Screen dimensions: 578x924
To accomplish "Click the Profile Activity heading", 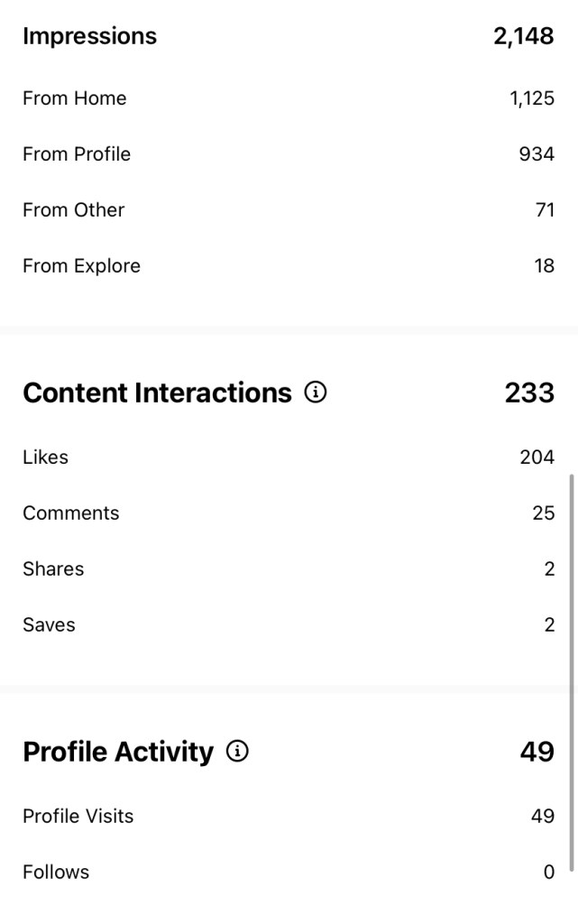I will (x=118, y=752).
